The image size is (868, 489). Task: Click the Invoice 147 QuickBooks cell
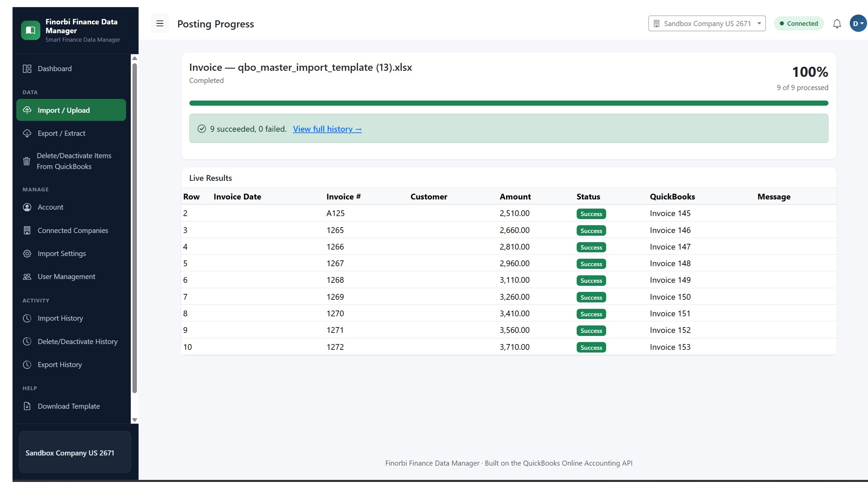click(670, 247)
